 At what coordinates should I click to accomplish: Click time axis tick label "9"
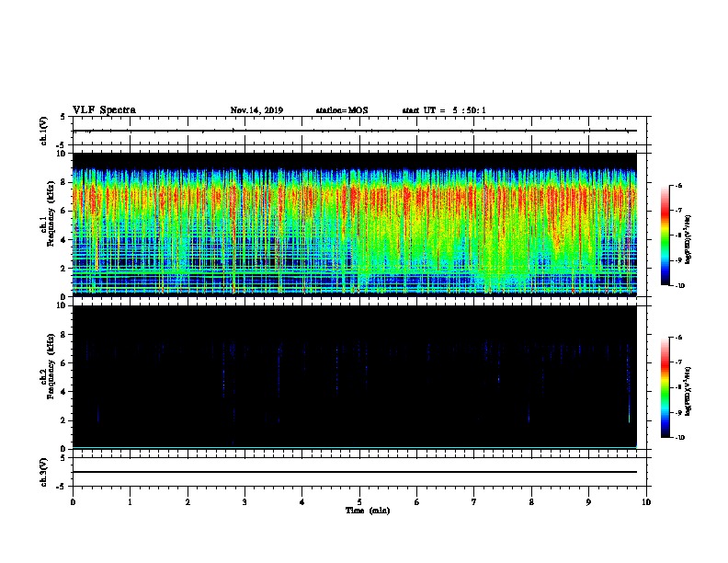588,501
